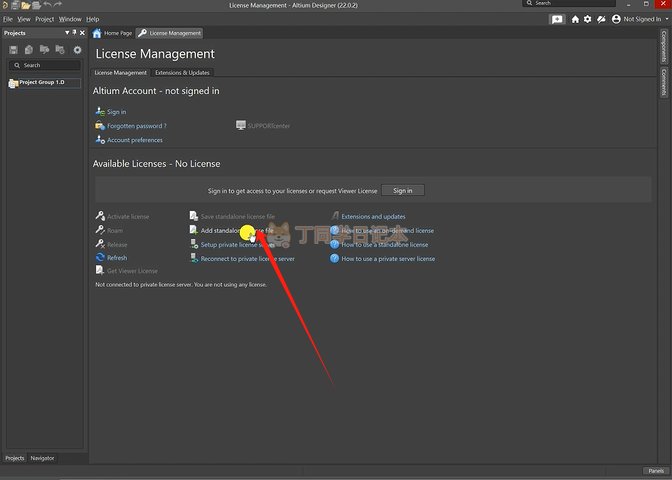Open the View menu
Image resolution: width=672 pixels, height=480 pixels.
pos(24,19)
